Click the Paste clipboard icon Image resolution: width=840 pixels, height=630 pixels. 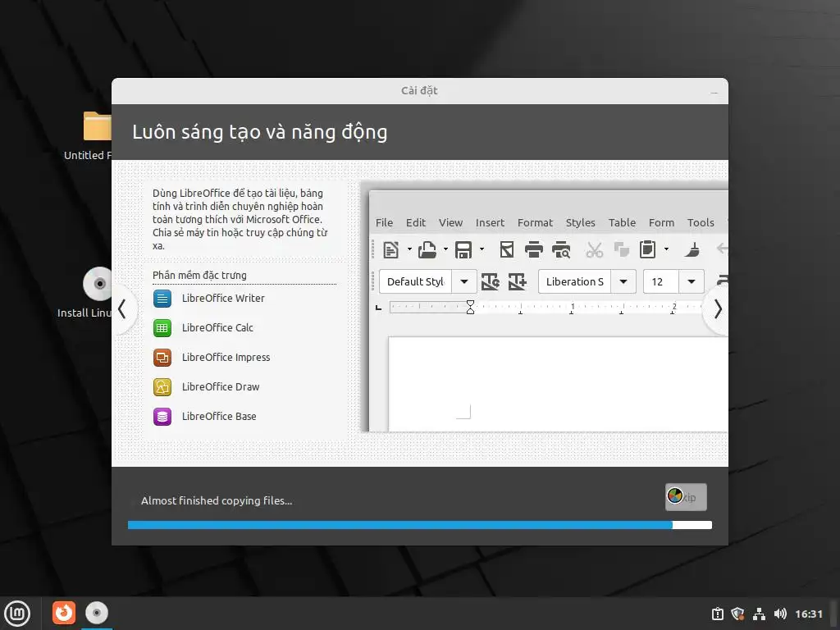[648, 249]
